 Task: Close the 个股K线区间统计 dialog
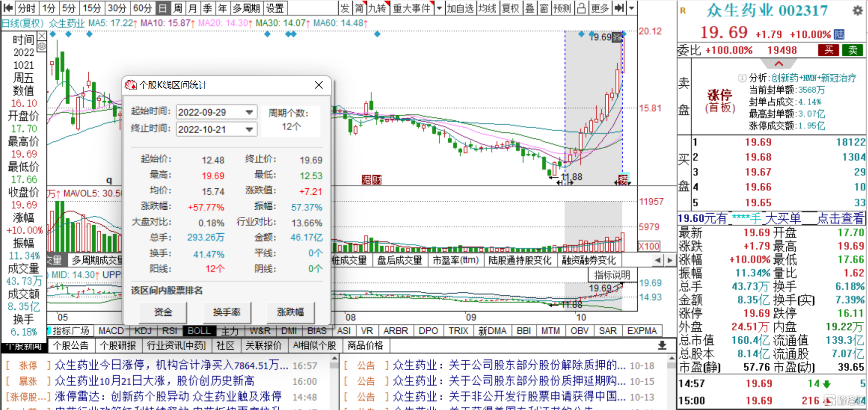click(319, 85)
